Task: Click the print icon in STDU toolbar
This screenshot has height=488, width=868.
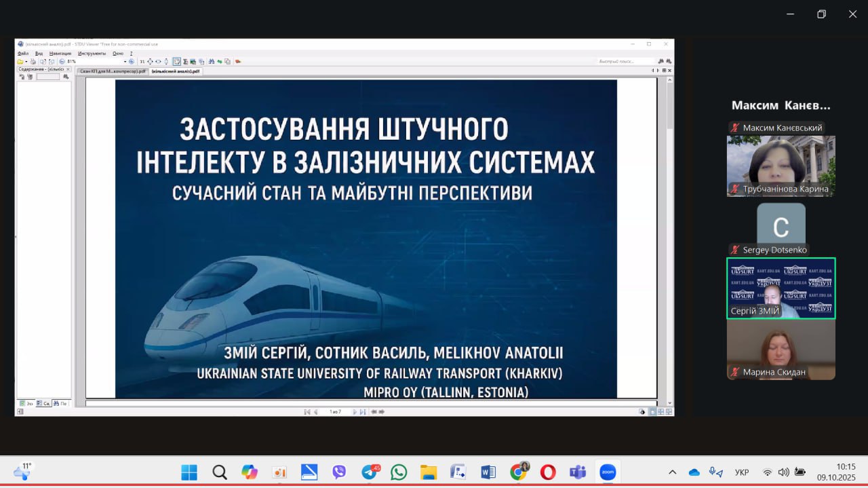Action: [x=33, y=61]
